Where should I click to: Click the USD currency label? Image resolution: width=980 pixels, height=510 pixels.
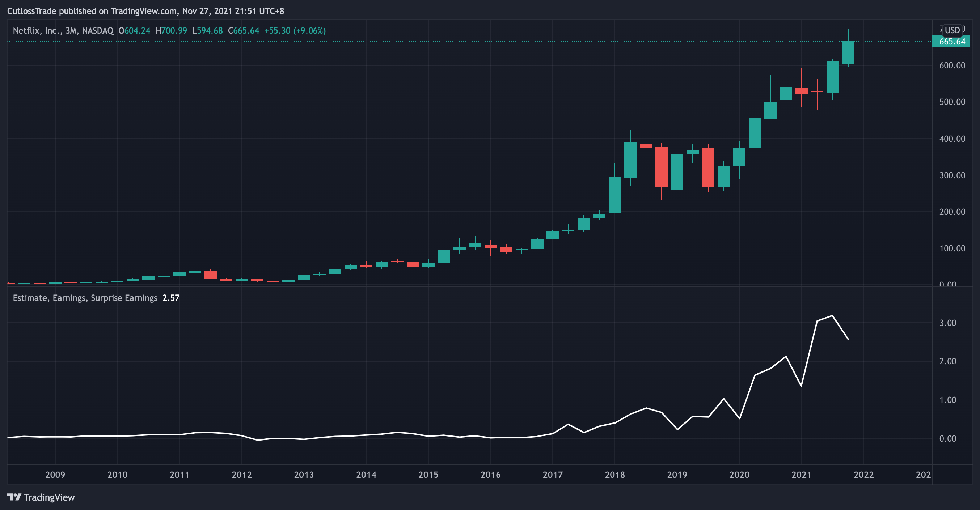point(952,30)
